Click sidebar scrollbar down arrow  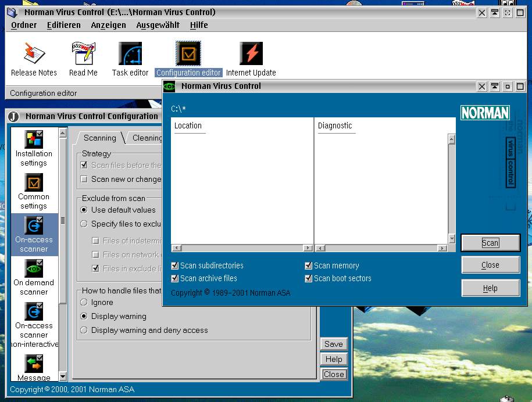(x=62, y=376)
